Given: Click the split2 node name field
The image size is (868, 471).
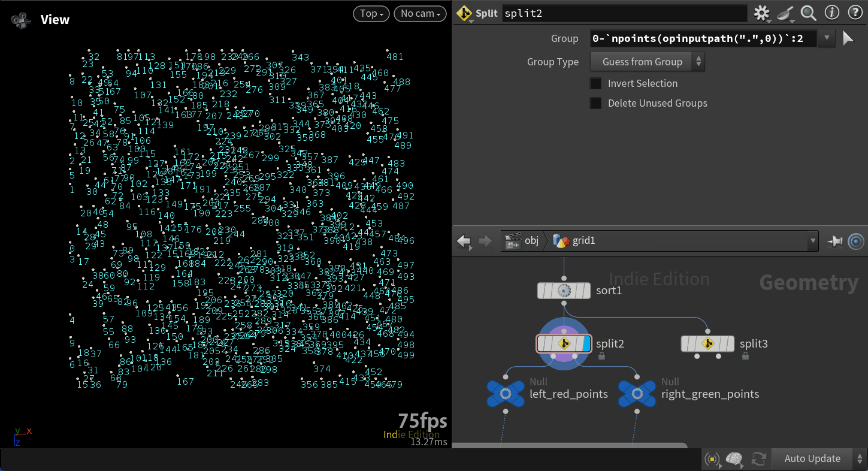Looking at the screenshot, I should [623, 13].
